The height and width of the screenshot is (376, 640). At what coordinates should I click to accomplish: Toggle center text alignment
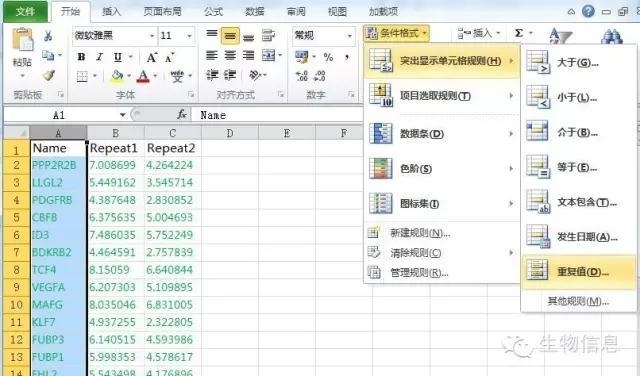click(x=230, y=55)
